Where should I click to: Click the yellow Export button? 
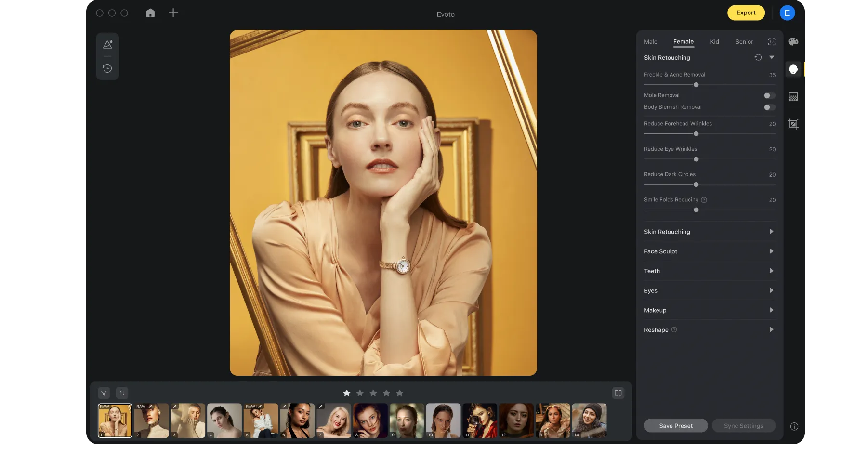(x=746, y=13)
